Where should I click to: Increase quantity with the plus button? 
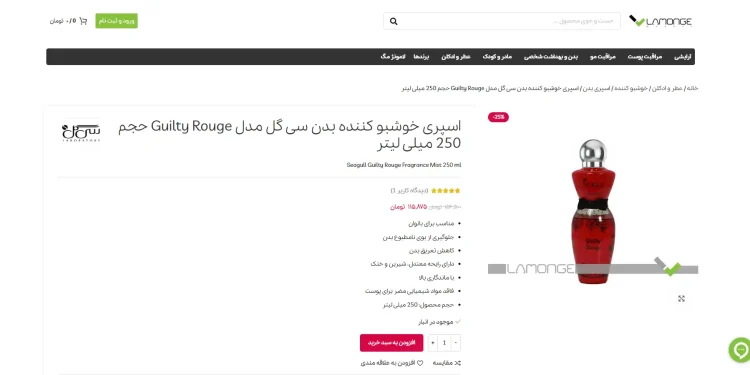(x=433, y=342)
